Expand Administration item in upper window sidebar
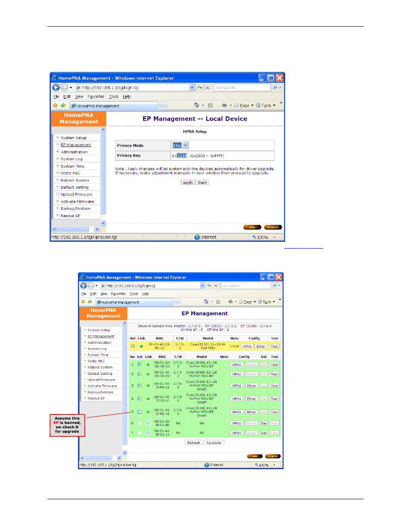Image resolution: width=411 pixels, height=532 pixels. [x=57, y=152]
